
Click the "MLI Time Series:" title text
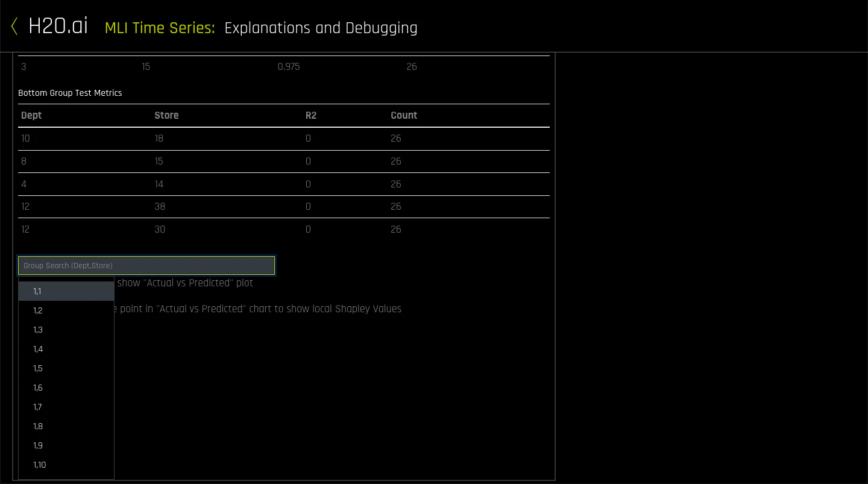(x=160, y=28)
